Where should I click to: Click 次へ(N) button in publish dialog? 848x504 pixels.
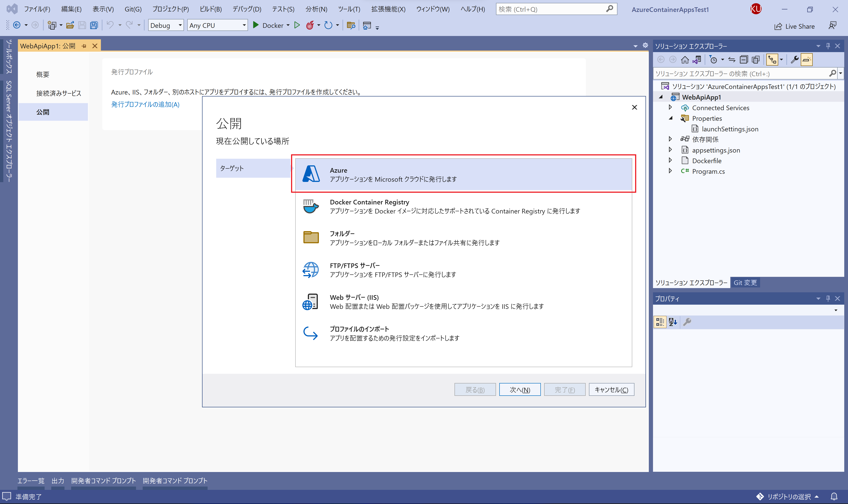(519, 390)
